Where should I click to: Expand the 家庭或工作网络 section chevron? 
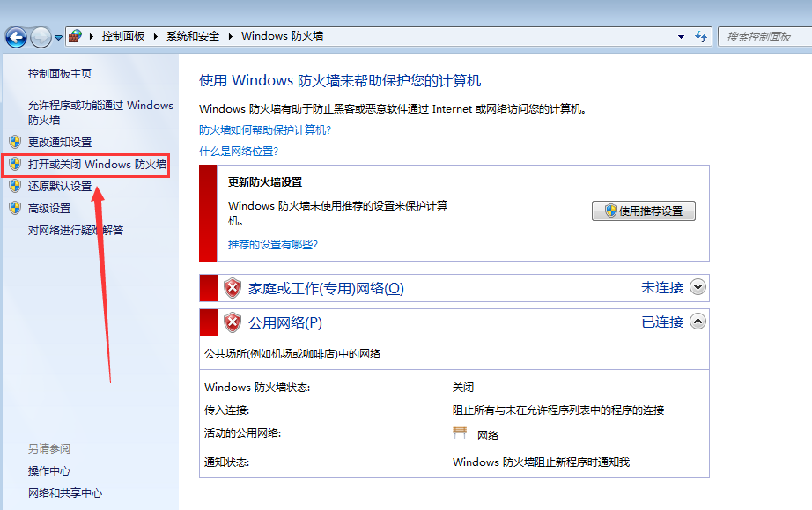(x=698, y=287)
